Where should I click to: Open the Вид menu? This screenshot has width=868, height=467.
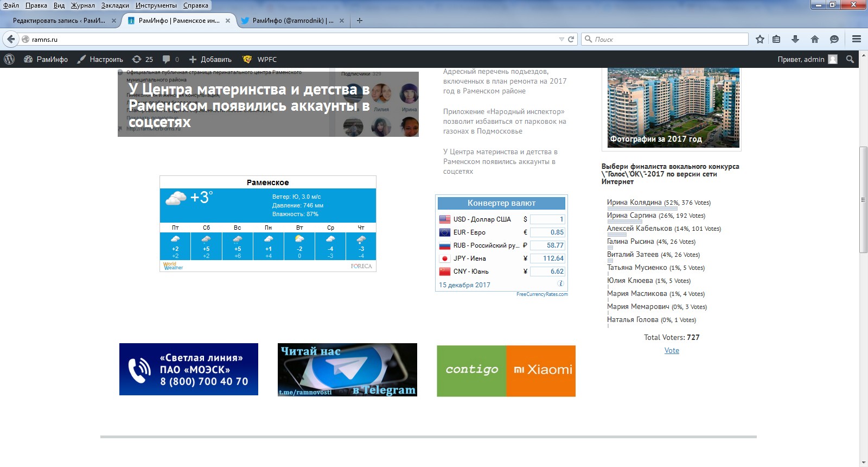click(59, 5)
